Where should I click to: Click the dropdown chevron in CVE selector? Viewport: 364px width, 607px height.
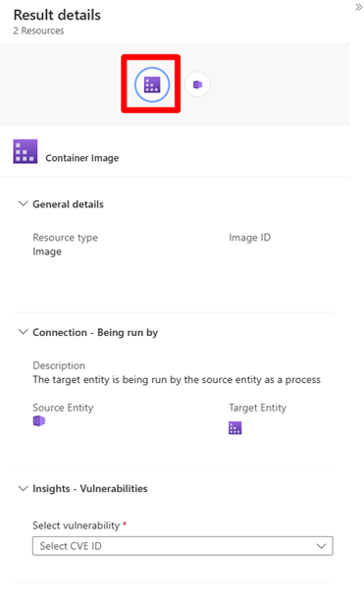tap(321, 546)
